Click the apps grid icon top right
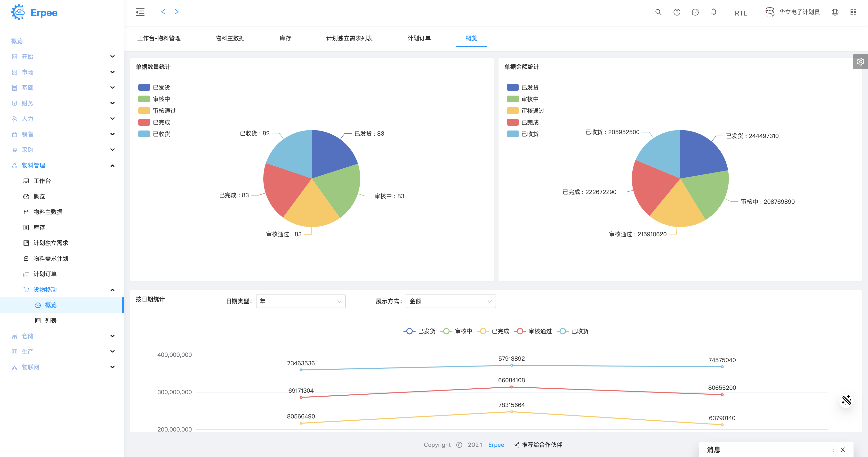 point(853,12)
